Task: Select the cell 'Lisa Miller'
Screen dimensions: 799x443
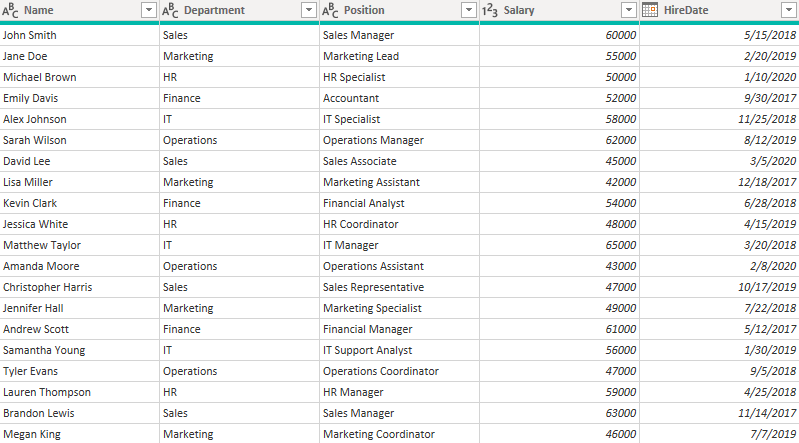Action: click(79, 182)
